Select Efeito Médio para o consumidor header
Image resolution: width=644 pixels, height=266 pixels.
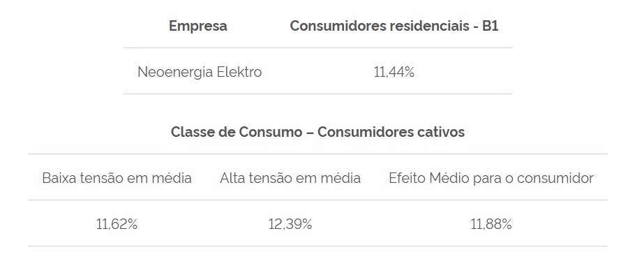[491, 178]
